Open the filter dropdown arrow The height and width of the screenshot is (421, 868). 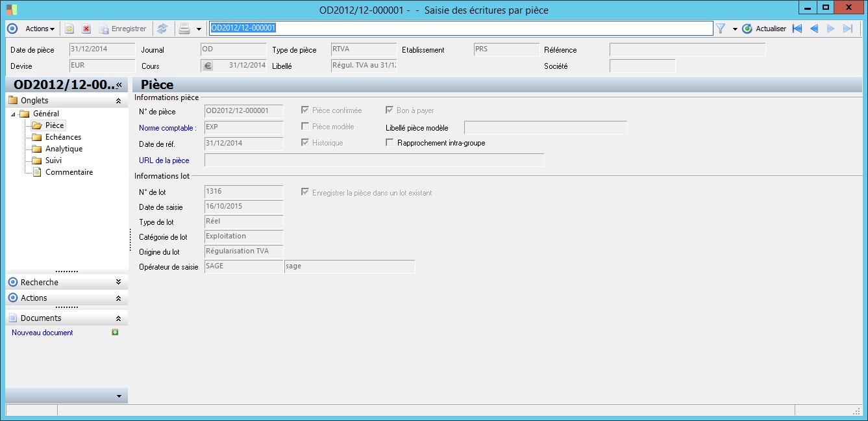[x=735, y=29]
